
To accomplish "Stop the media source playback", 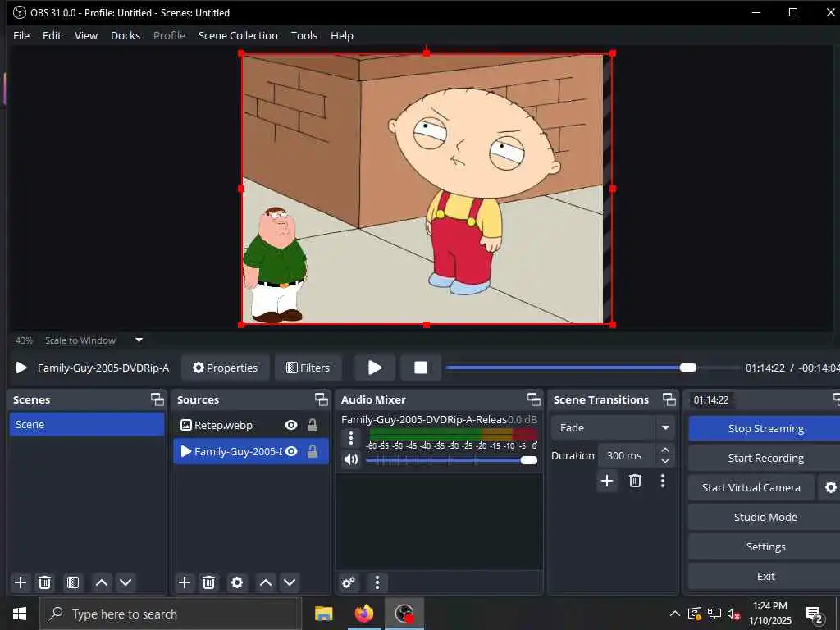I will tap(421, 367).
